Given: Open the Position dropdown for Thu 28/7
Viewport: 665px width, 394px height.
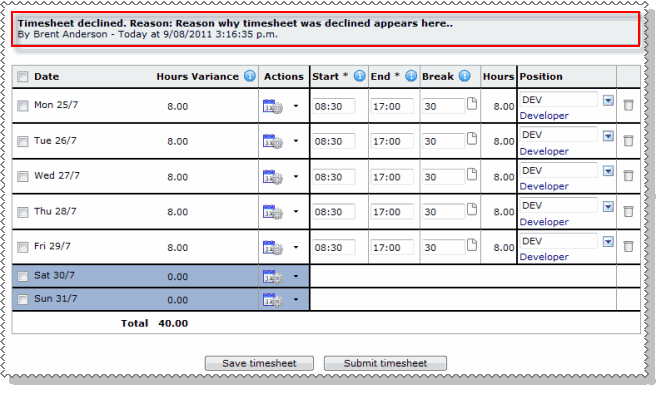Looking at the screenshot, I should pos(608,207).
